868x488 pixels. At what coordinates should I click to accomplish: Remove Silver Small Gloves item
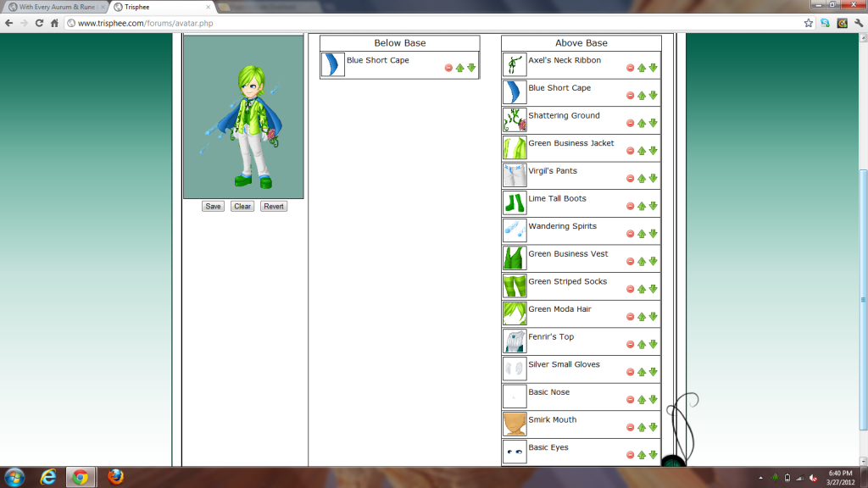tap(630, 372)
